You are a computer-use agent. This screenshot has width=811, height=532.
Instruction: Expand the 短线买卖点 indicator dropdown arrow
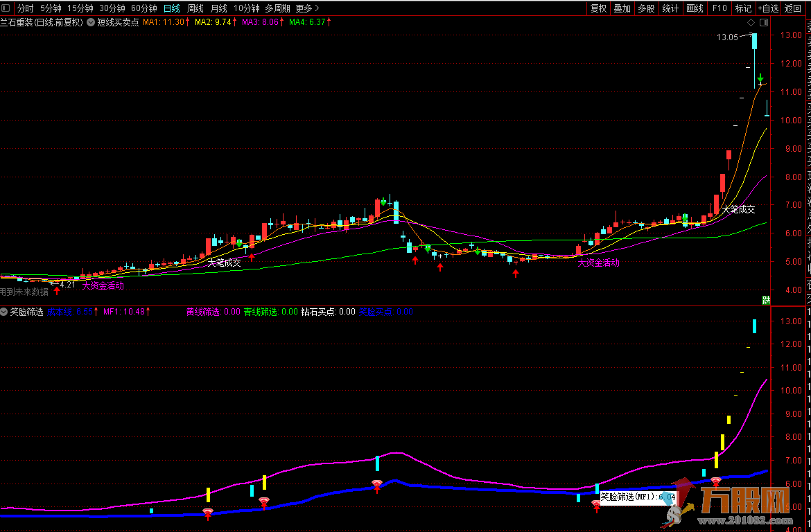tap(90, 22)
